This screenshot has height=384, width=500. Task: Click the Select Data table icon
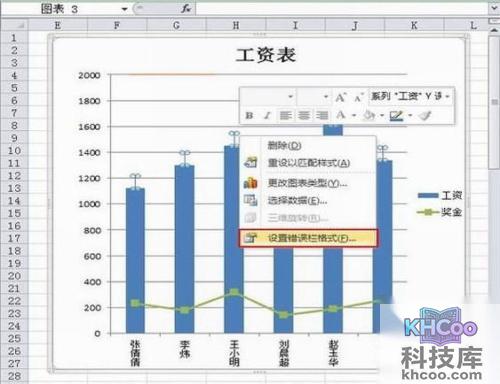251,200
